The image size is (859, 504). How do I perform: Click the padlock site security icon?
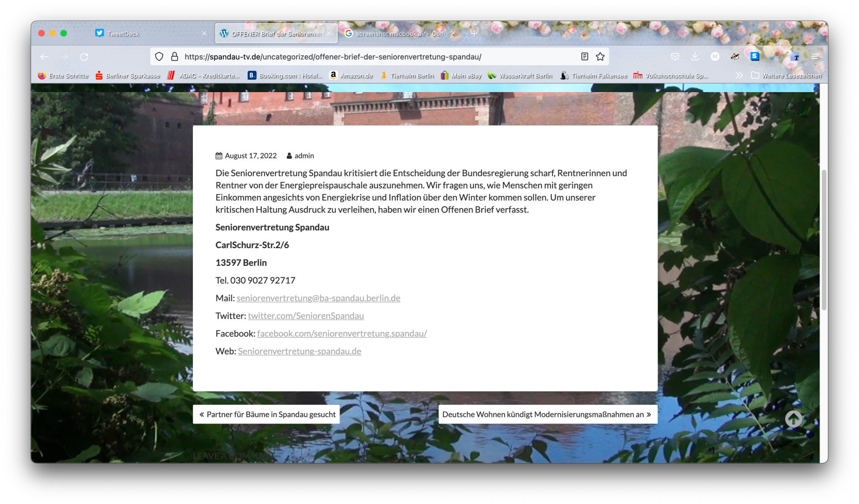[x=174, y=57]
